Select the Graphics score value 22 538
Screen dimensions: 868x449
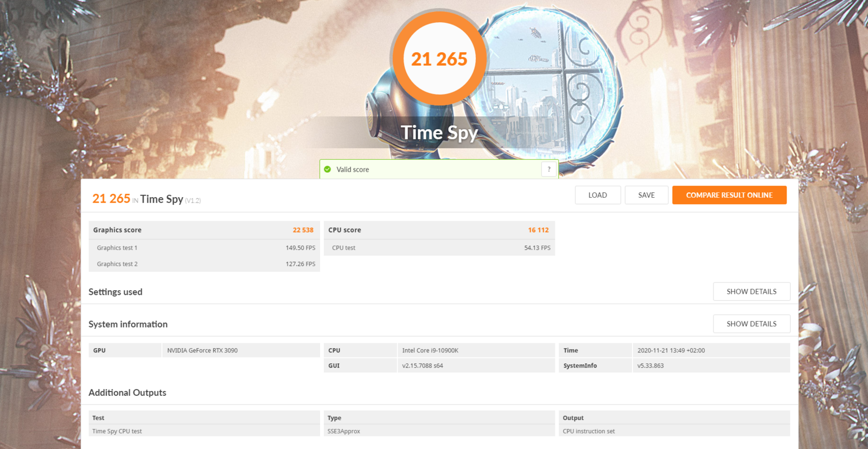point(303,230)
